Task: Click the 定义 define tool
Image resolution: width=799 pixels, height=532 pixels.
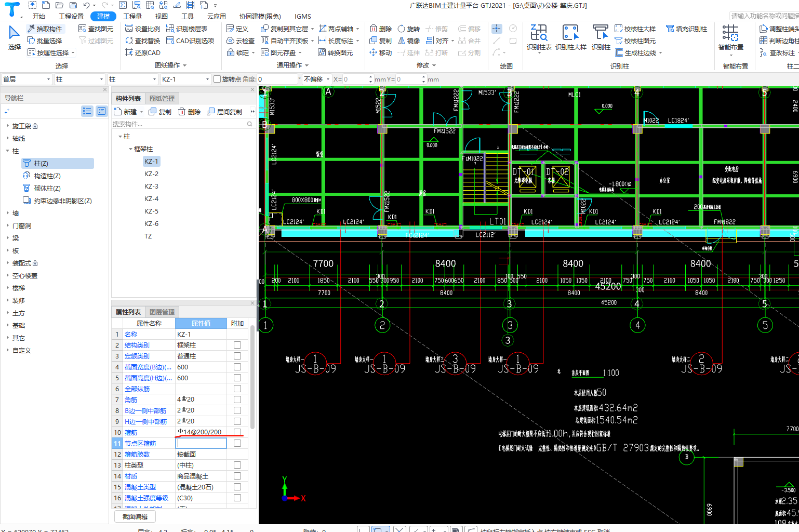Action: [237, 29]
